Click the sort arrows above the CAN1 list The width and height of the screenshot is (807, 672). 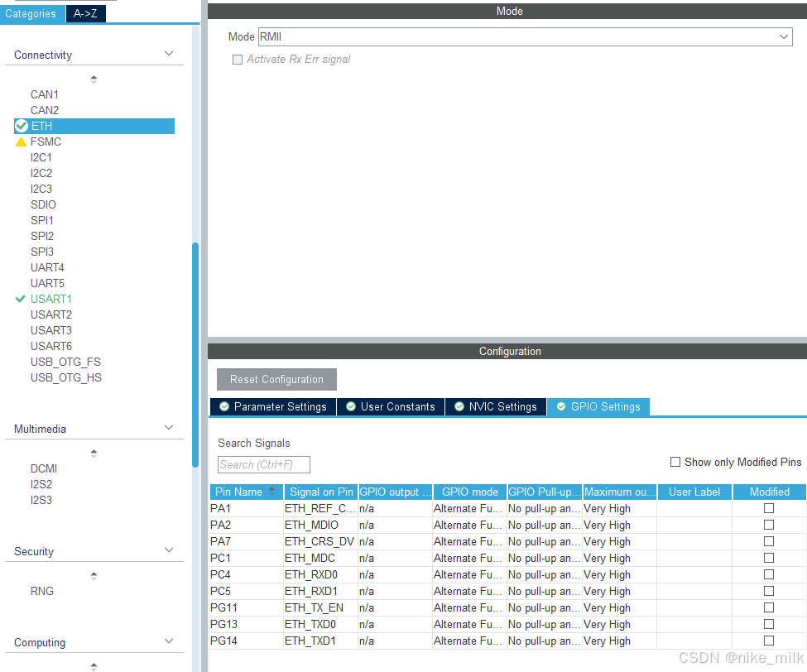[x=94, y=79]
